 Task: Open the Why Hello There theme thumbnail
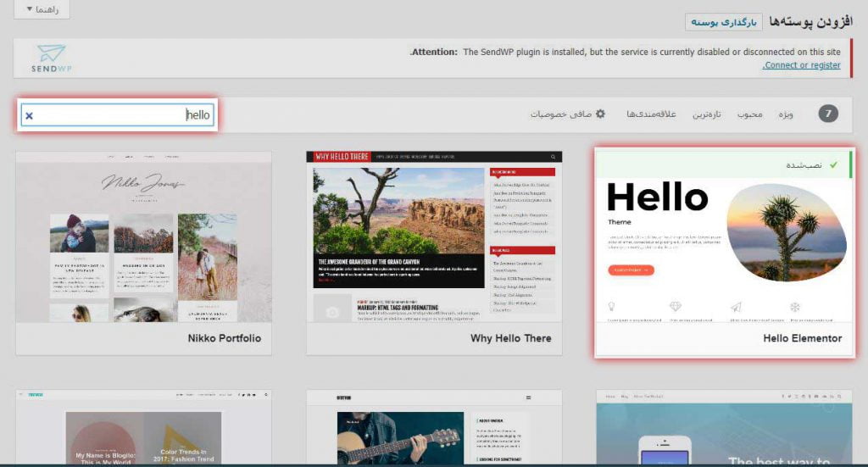pyautogui.click(x=434, y=236)
